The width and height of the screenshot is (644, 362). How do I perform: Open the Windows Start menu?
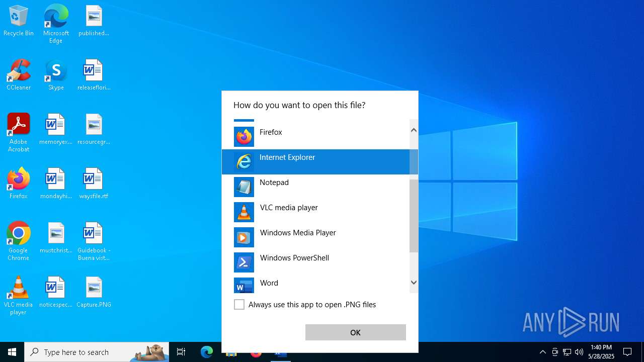[12, 352]
